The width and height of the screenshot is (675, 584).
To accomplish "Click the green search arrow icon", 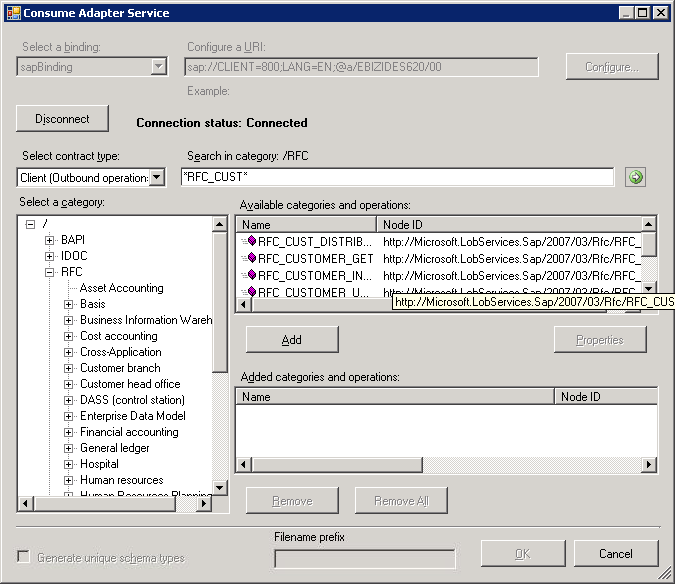I will [635, 177].
